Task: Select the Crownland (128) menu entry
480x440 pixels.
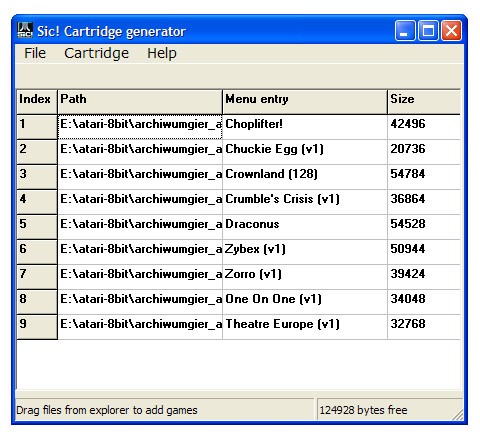Action: [305, 177]
